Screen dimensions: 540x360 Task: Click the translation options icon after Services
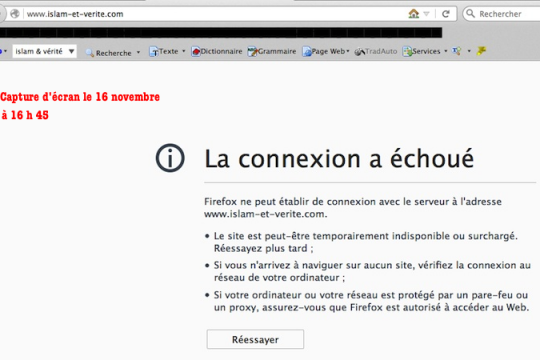pos(457,51)
